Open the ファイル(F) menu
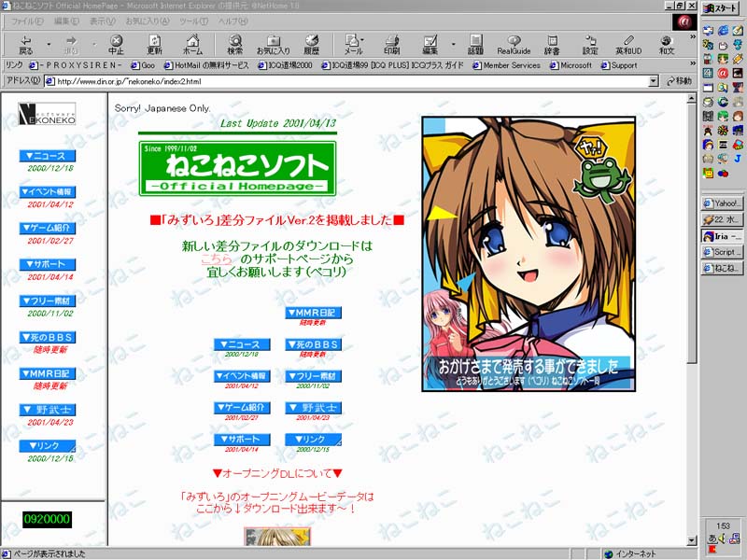The width and height of the screenshot is (747, 560). (x=27, y=21)
